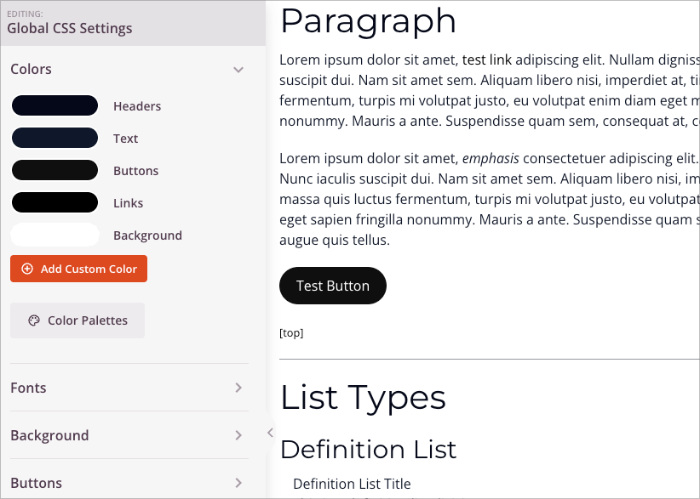Change the Links color swatch
The width and height of the screenshot is (700, 499).
tap(55, 203)
